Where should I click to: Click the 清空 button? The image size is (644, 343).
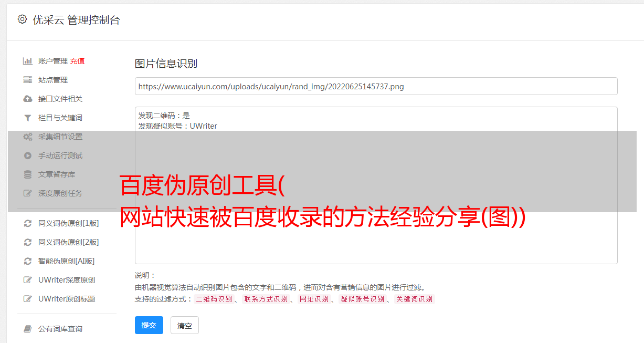pyautogui.click(x=185, y=325)
